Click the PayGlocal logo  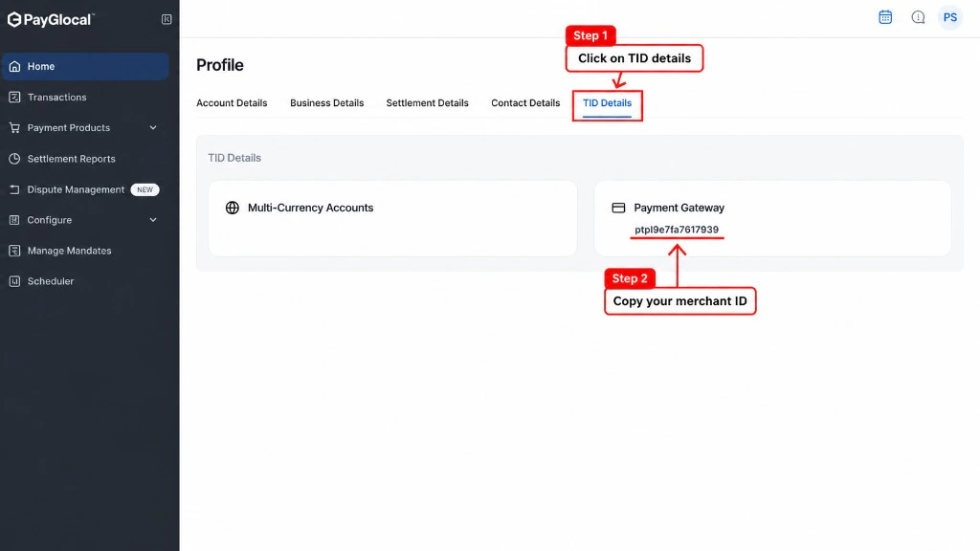coord(50,20)
